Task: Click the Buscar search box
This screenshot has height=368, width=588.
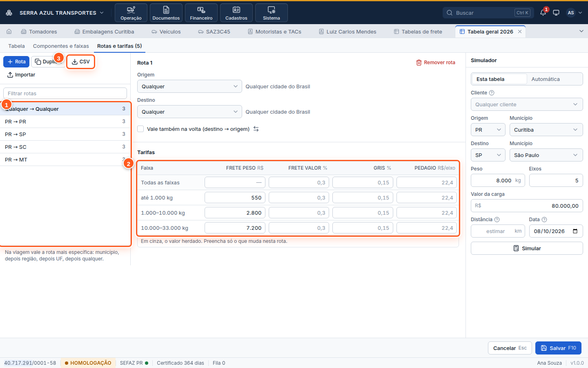Action: pos(488,13)
